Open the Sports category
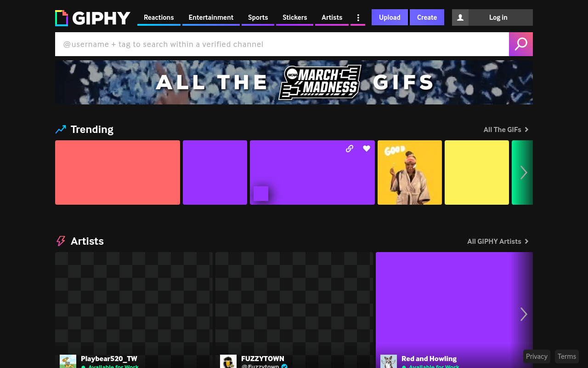Image resolution: width=588 pixels, height=368 pixels. click(x=258, y=17)
